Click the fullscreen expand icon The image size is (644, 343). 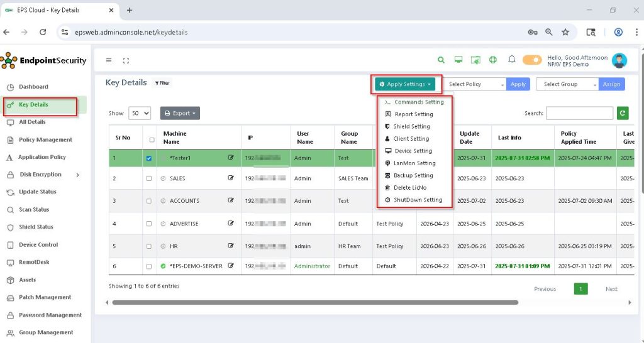point(126,60)
